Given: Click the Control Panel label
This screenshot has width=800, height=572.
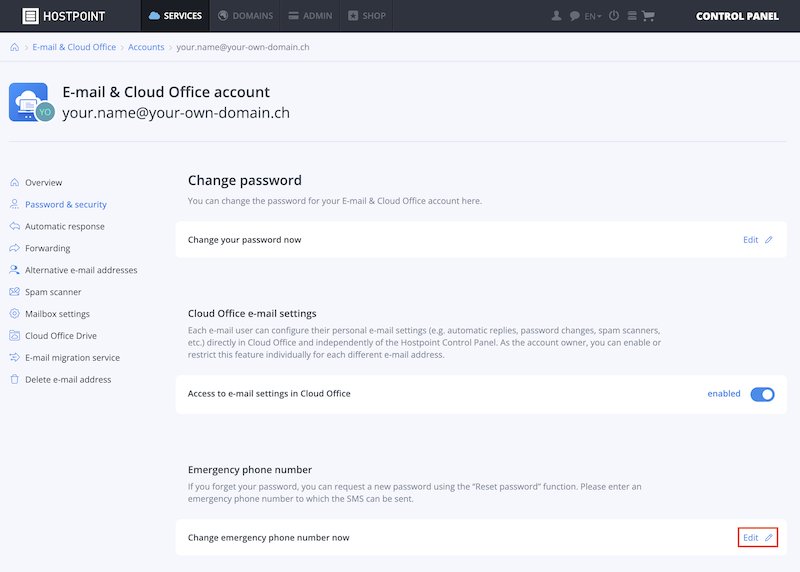Looking at the screenshot, I should coord(737,16).
